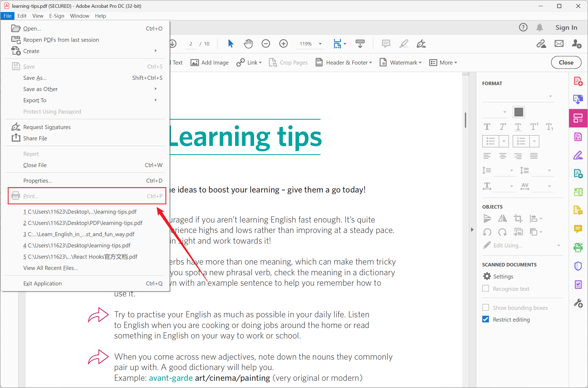Viewport: 588px width, 388px height.
Task: Select the Hand pan tool
Action: [248, 44]
